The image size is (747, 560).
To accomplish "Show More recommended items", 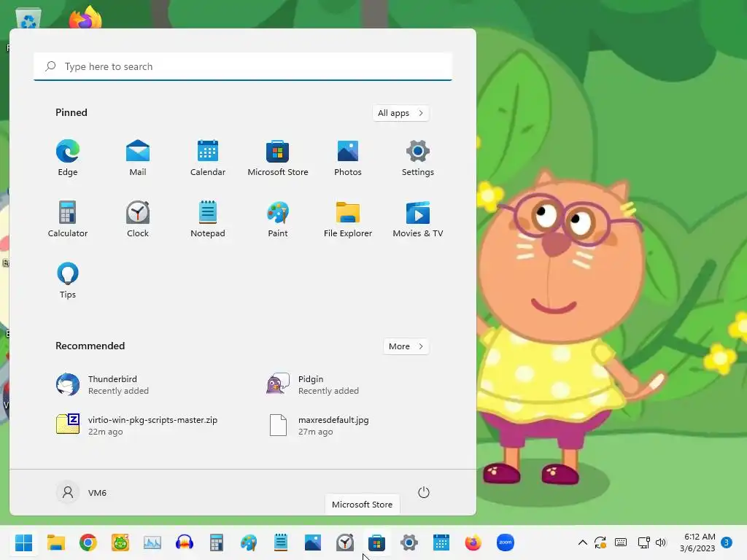I will 406,346.
